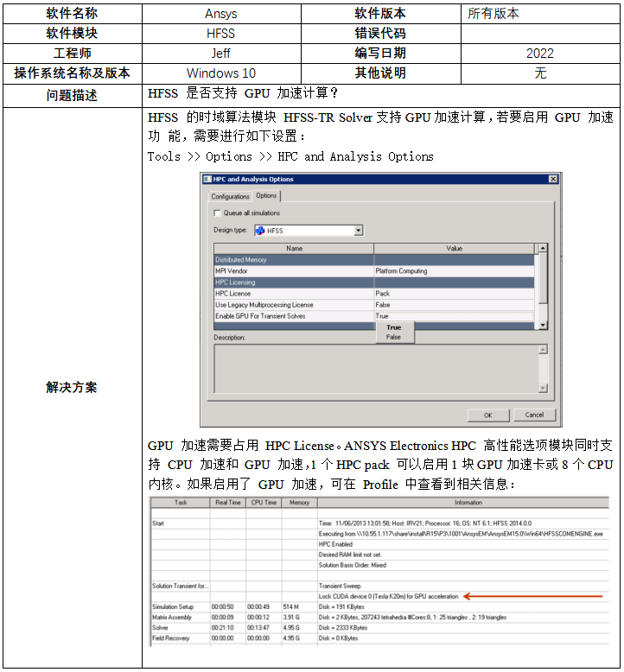Click the HPC and Analysis Options title icon
This screenshot has width=624, height=672.
click(207, 179)
